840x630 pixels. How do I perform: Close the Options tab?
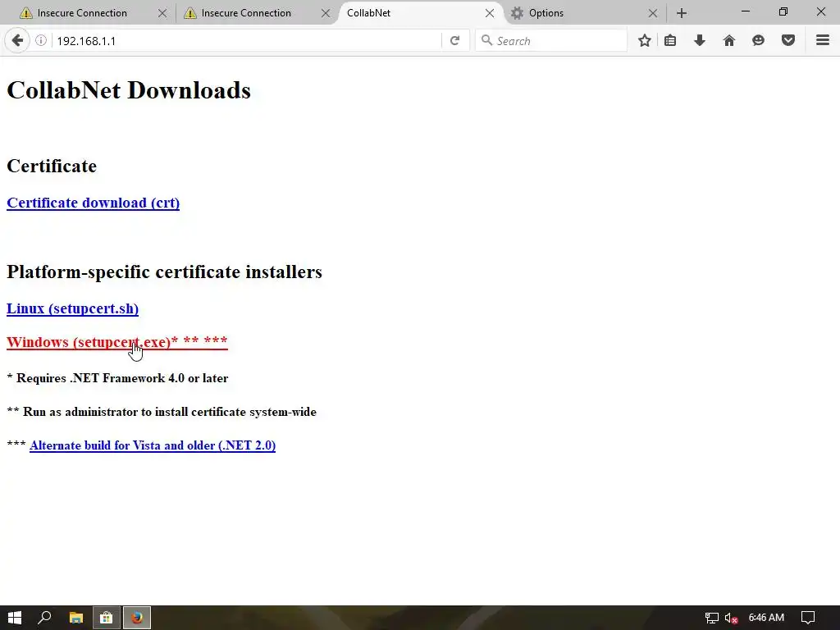pyautogui.click(x=652, y=13)
